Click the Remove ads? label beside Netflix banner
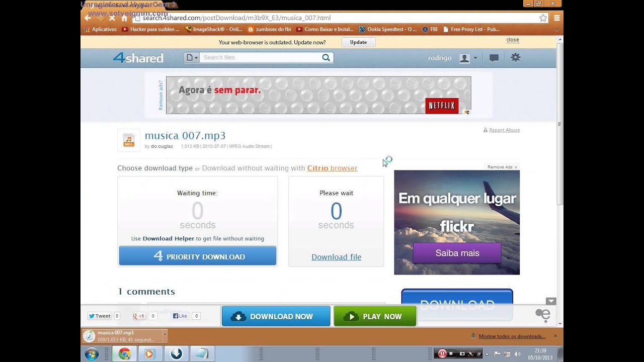 pyautogui.click(x=160, y=95)
